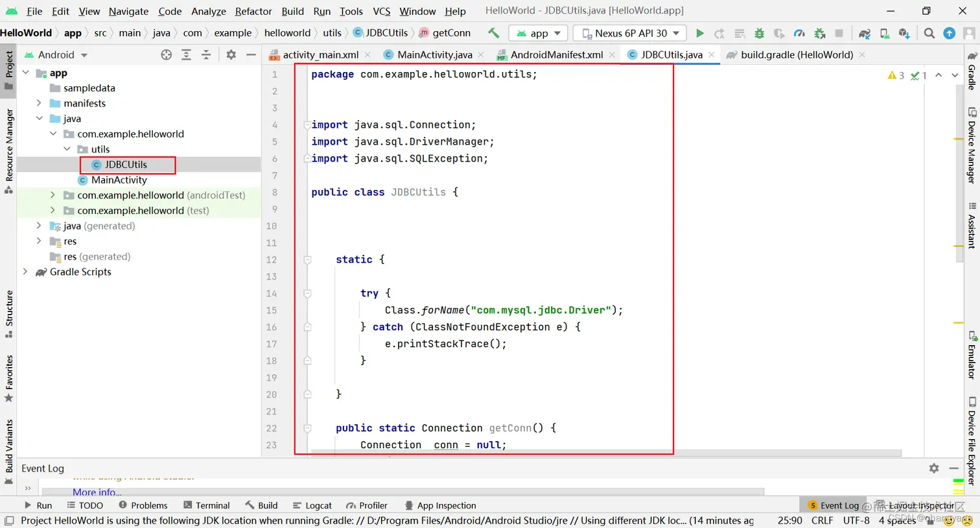Open the app run configuration dropdown
Image resolution: width=980 pixels, height=528 pixels.
click(x=539, y=33)
